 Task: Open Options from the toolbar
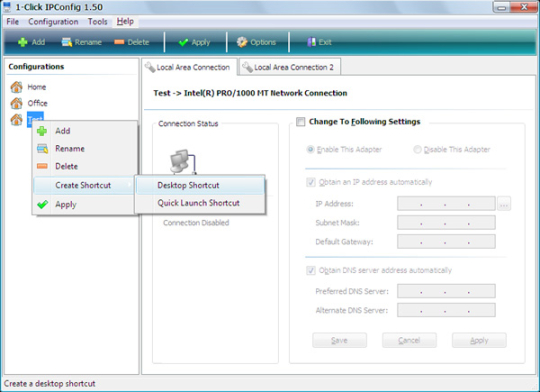257,42
